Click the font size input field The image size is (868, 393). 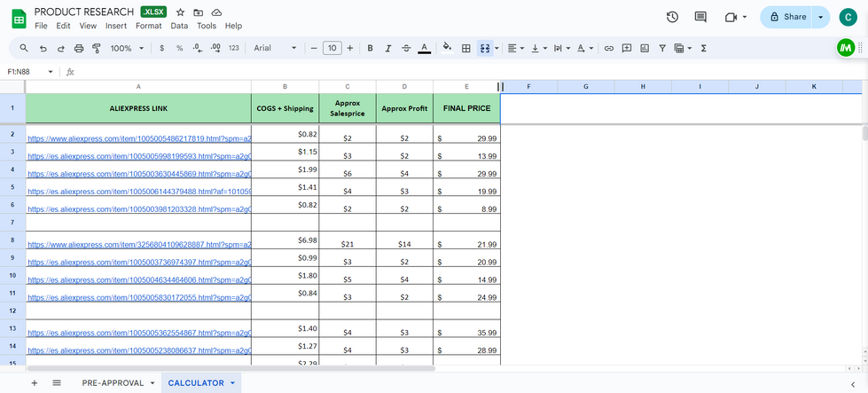coord(332,48)
